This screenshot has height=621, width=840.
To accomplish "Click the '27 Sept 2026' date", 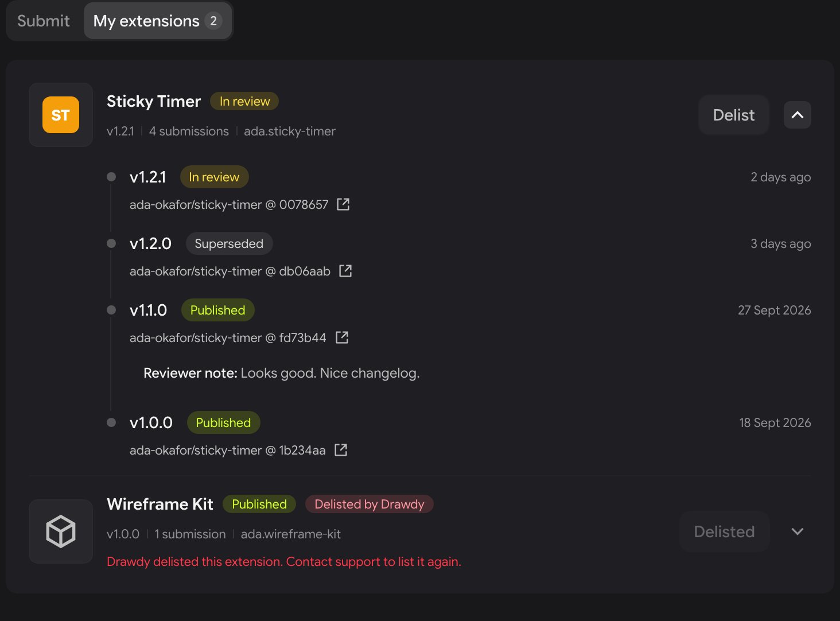I will tap(775, 310).
